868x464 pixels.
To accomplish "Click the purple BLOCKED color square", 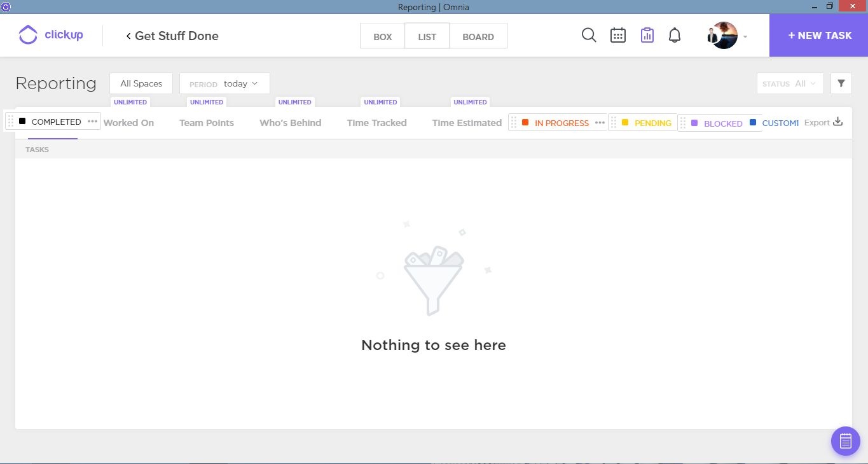I will 694,122.
